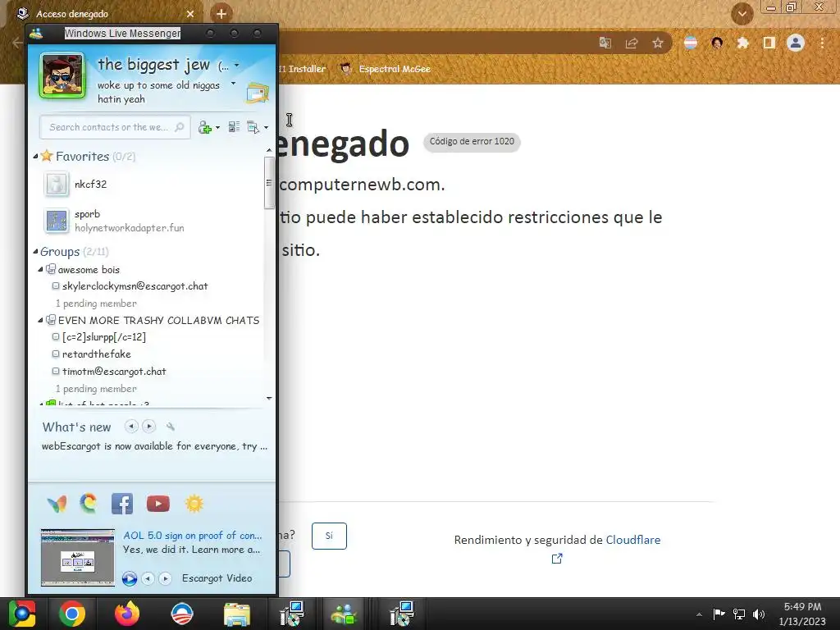Click the contact list scroll up arrow
This screenshot has height=630, width=840.
(x=269, y=151)
